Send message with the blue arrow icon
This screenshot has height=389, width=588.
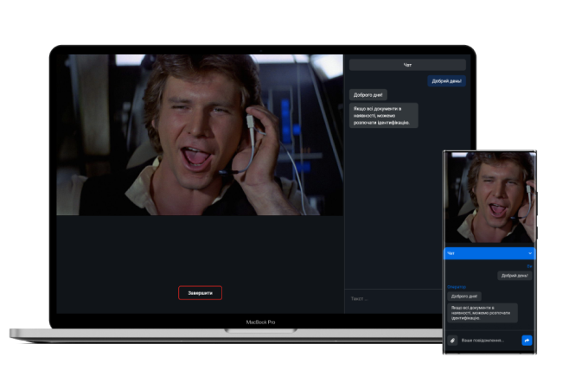tap(527, 341)
